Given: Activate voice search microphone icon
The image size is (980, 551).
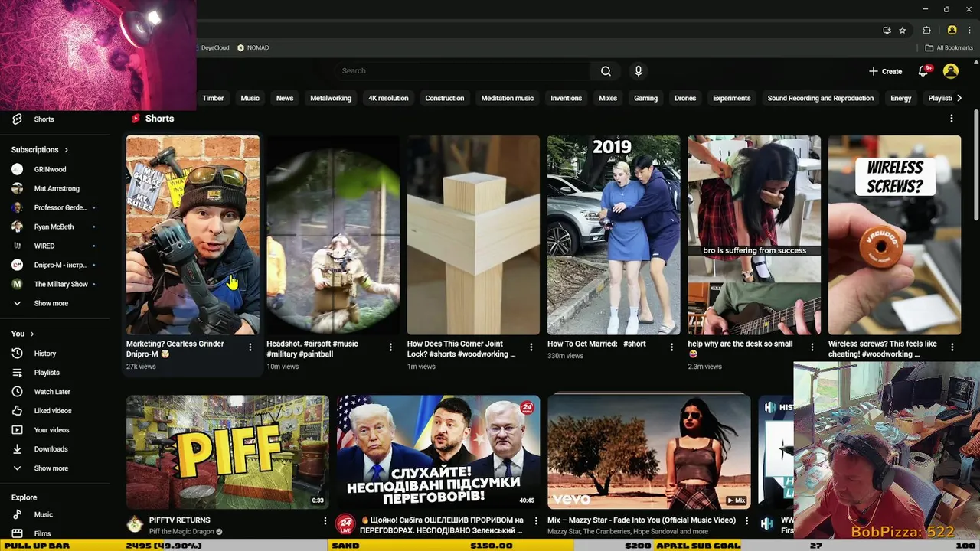Looking at the screenshot, I should point(639,71).
